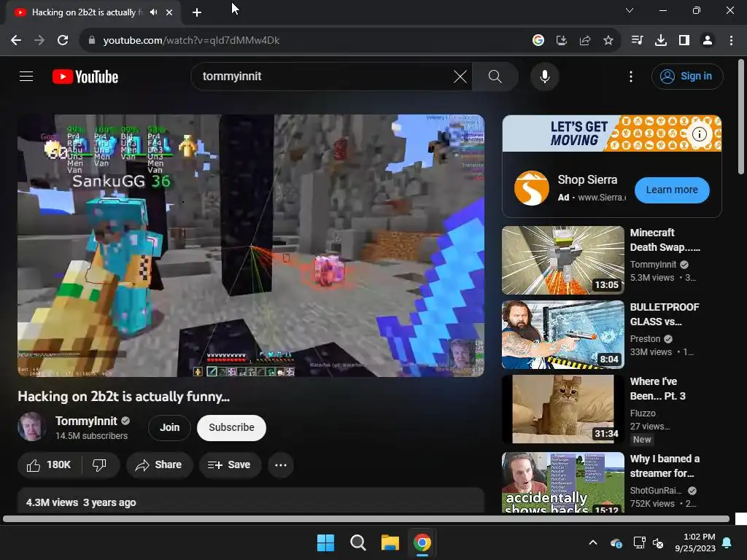Clear search text with X button
747x560 pixels.
[460, 76]
